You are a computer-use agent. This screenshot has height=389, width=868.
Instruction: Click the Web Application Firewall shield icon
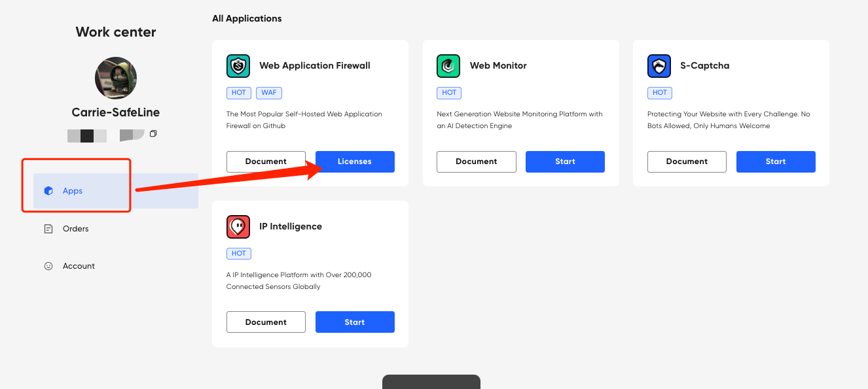pyautogui.click(x=238, y=66)
